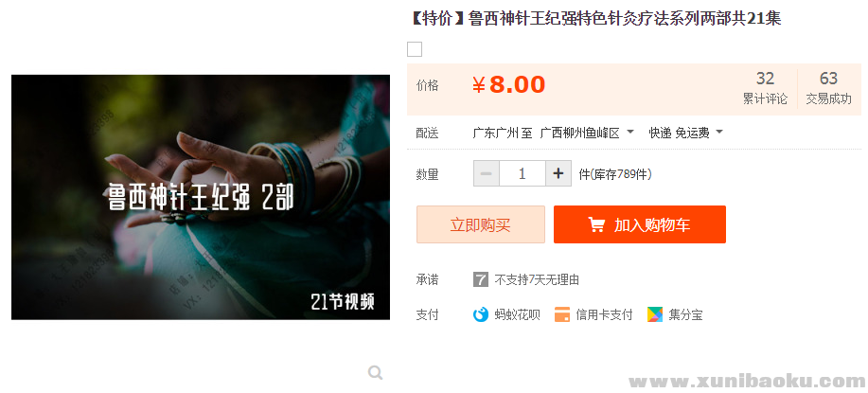Click the 7-day no-return promise icon
The height and width of the screenshot is (393, 868).
(481, 279)
